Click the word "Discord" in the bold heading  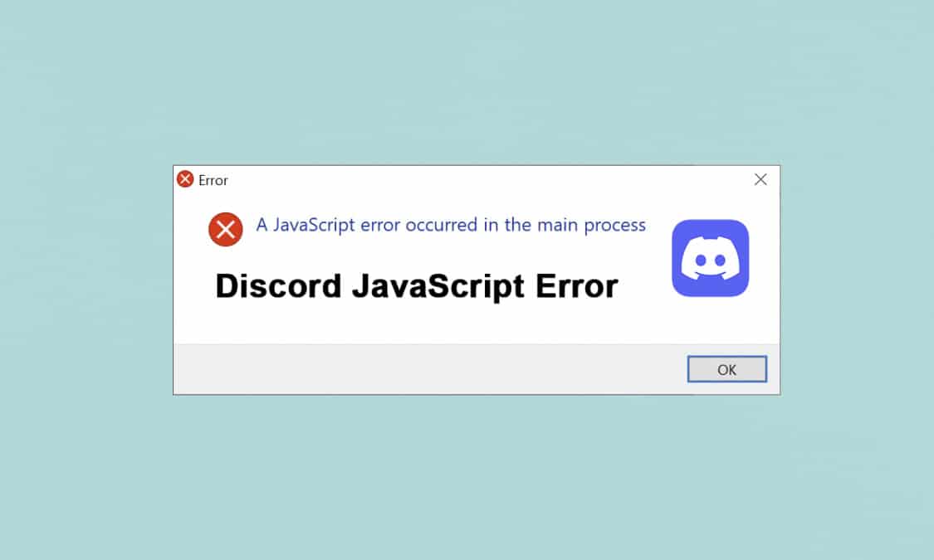(x=278, y=286)
